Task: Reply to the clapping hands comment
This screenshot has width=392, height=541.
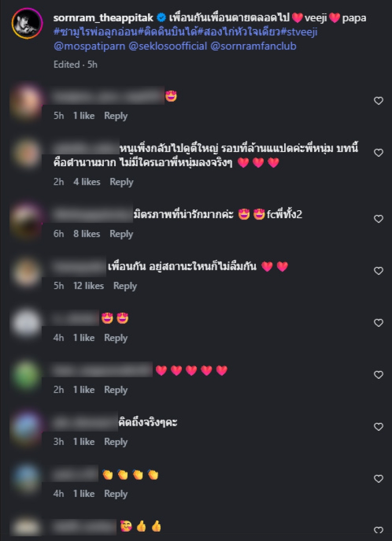Action: [116, 494]
